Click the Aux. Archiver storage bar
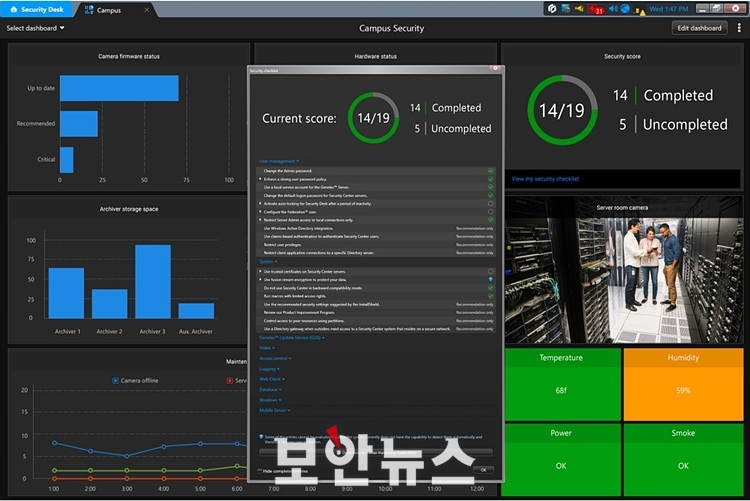This screenshot has height=501, width=750. tap(196, 311)
